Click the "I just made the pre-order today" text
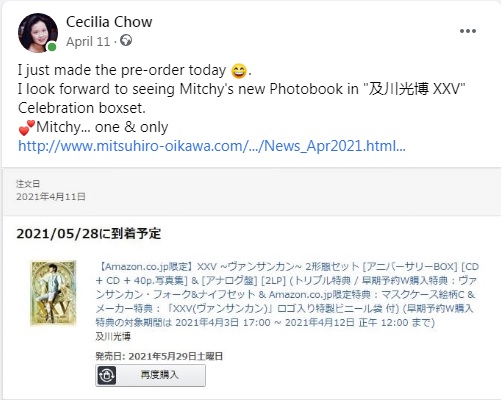The width and height of the screenshot is (502, 400). pos(122,70)
